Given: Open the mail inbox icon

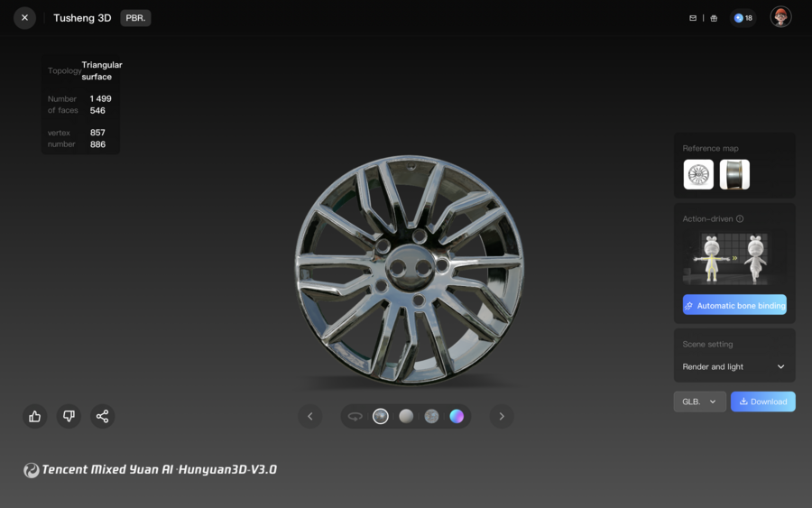Looking at the screenshot, I should click(693, 18).
